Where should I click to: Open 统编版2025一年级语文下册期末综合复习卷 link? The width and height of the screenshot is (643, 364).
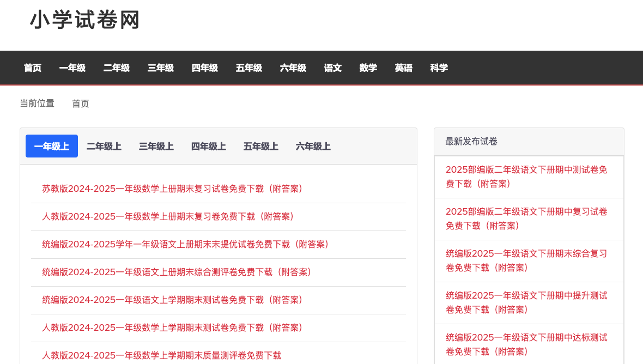coord(526,260)
